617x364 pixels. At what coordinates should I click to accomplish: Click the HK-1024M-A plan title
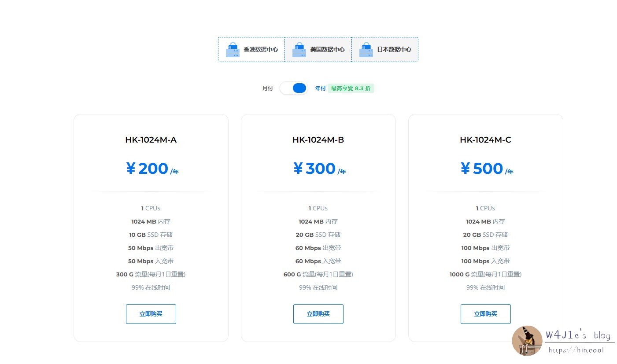tap(151, 140)
